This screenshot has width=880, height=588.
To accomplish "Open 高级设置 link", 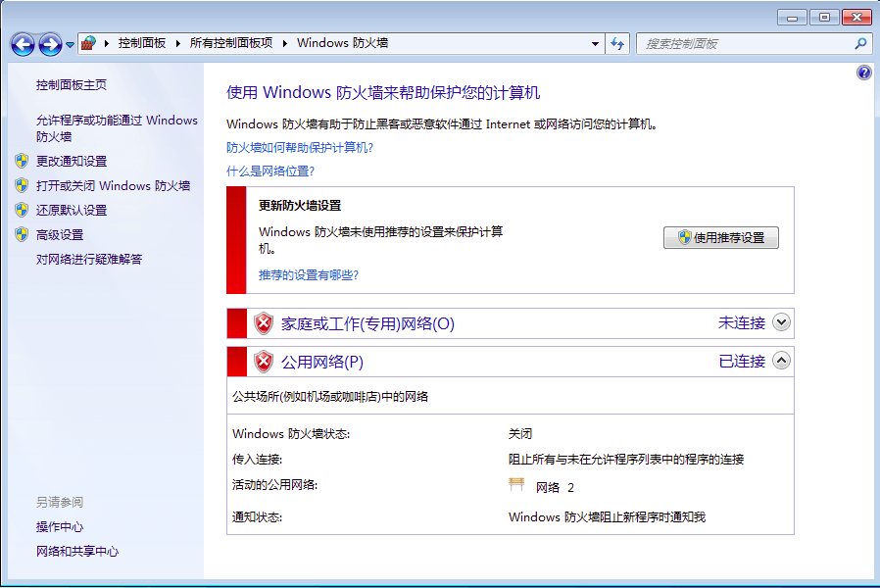I will (60, 234).
